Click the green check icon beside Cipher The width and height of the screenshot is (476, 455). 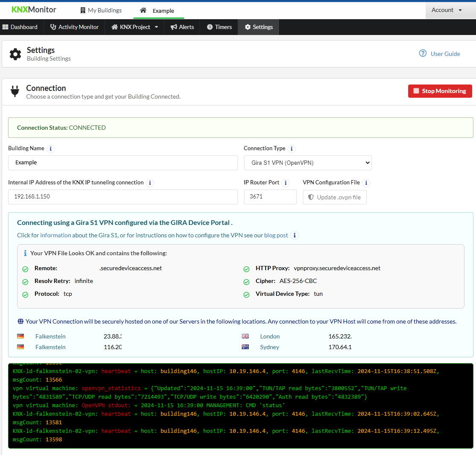coord(247,282)
